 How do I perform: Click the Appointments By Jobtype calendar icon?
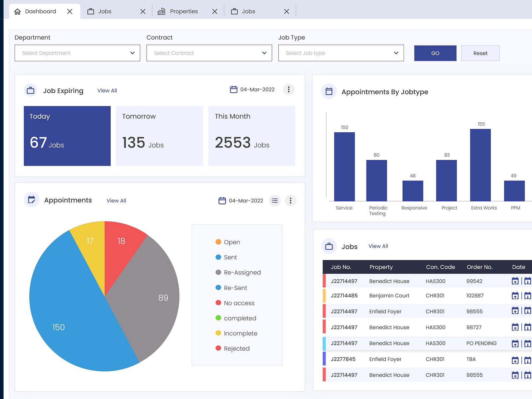[329, 91]
